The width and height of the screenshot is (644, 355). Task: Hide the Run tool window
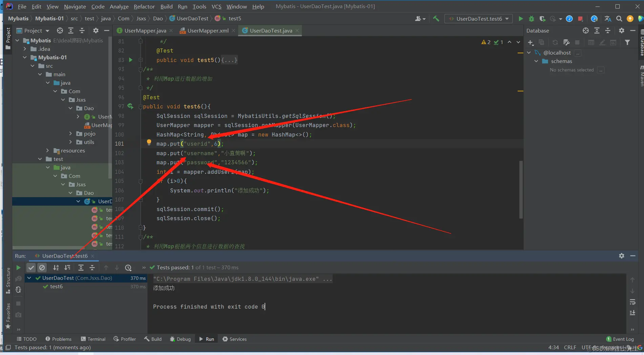[x=632, y=256]
